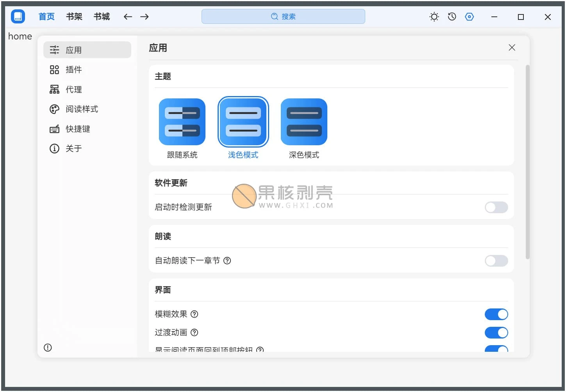Image resolution: width=566 pixels, height=392 pixels.
Task: Click the blue settings hexagon icon
Action: click(x=469, y=16)
